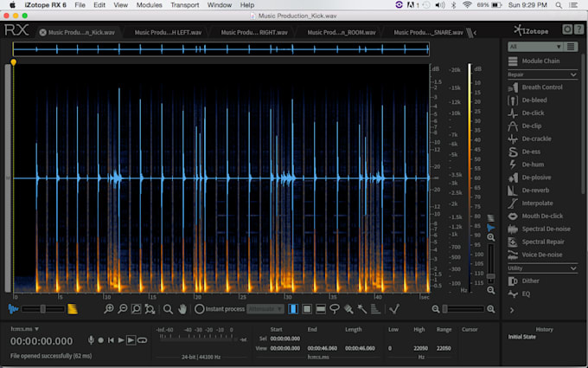The image size is (588, 368).
Task: Select the Magic Wand tool
Action: point(361,309)
